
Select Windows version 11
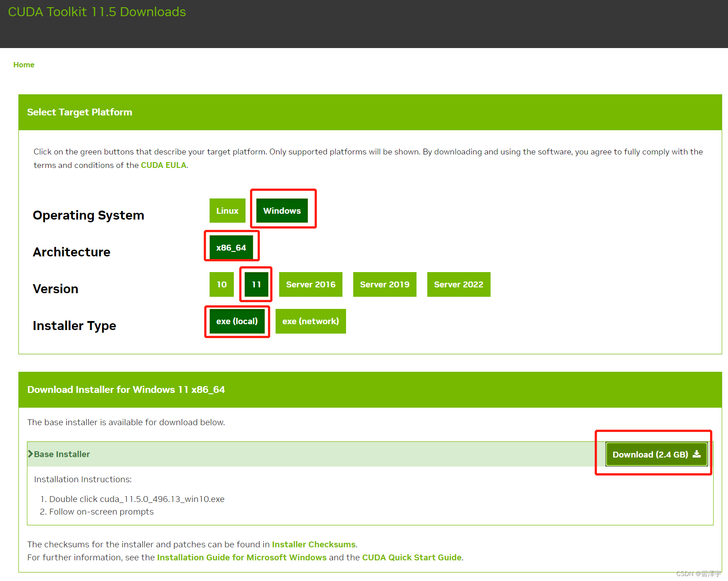click(256, 284)
